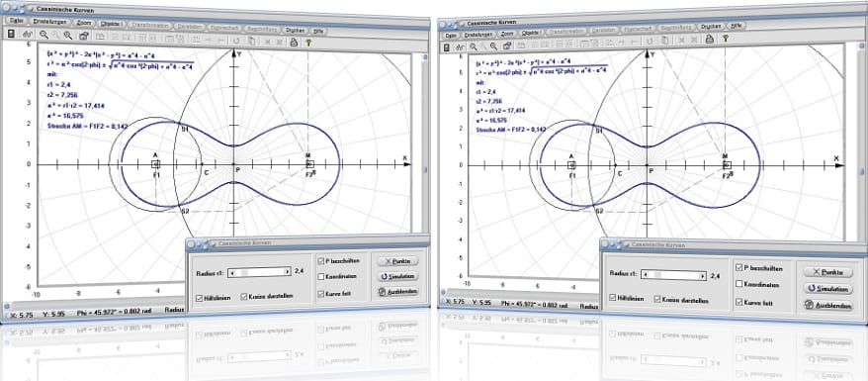
Task: Start Simulation button in right dialog
Action: point(827,289)
